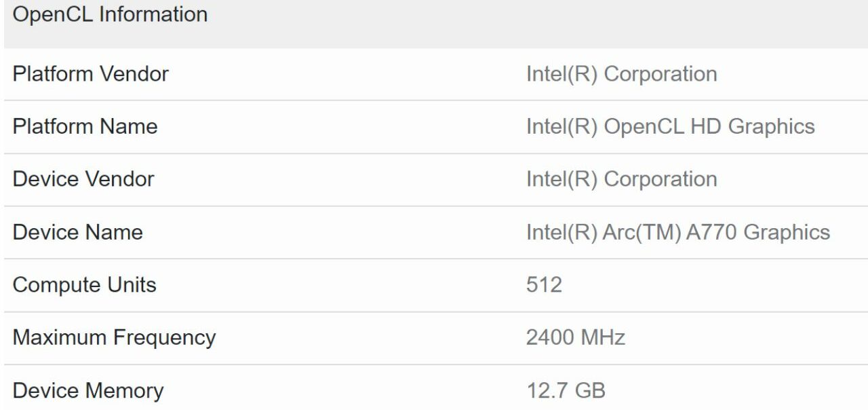The width and height of the screenshot is (868, 410).
Task: Click the OpenCL Information section header
Action: (111, 14)
